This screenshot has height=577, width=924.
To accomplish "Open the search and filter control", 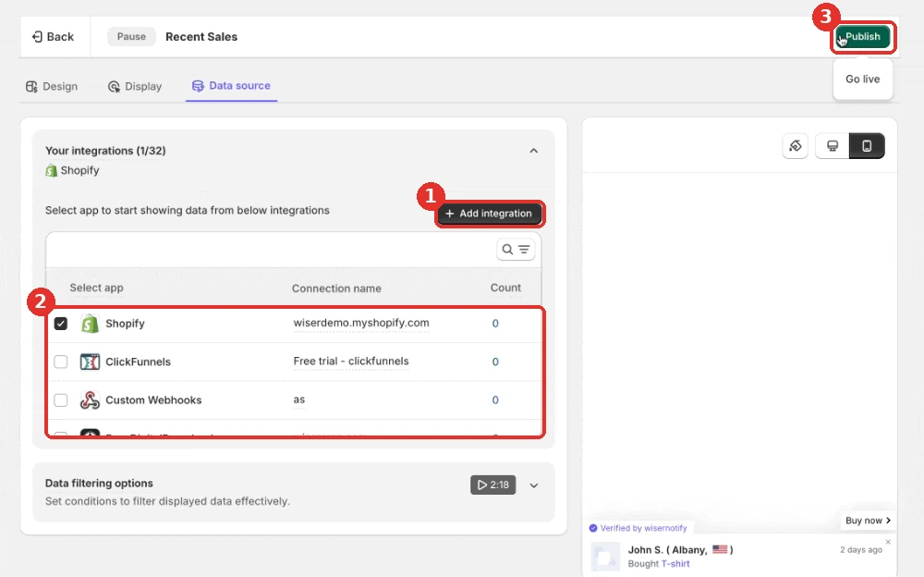I will [516, 250].
